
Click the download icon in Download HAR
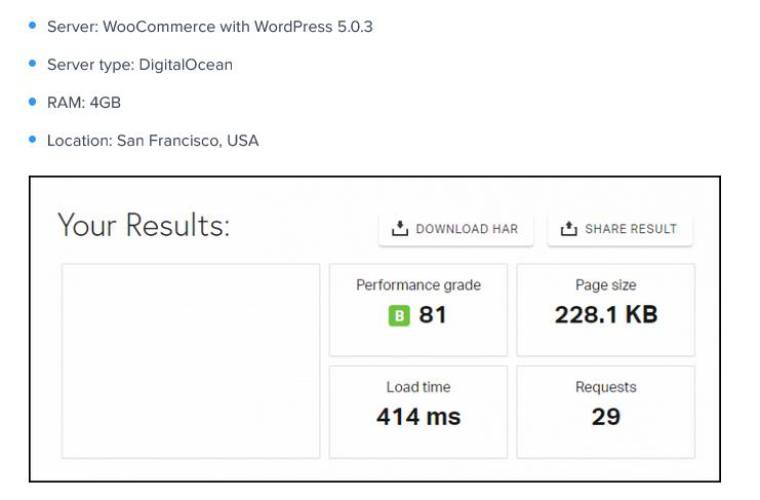click(x=400, y=229)
